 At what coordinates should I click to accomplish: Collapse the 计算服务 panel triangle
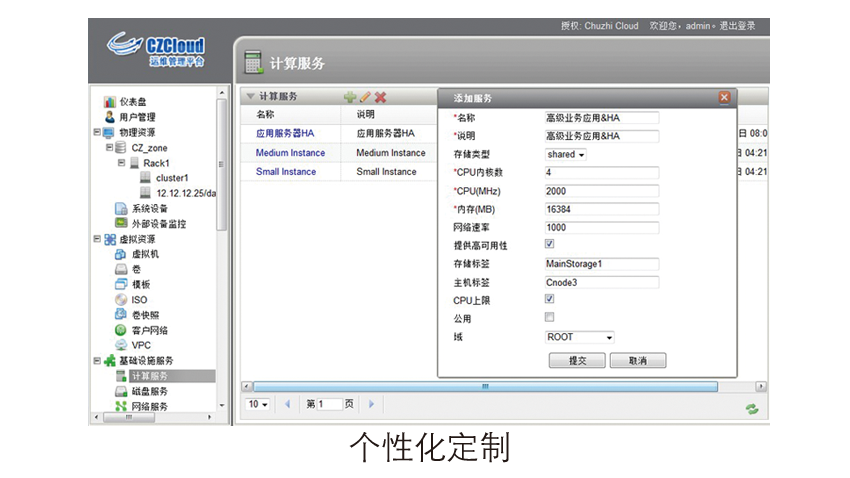tap(250, 96)
